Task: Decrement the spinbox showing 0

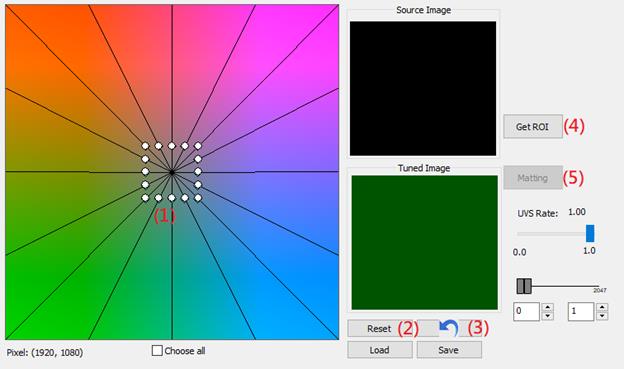Action: point(548,316)
